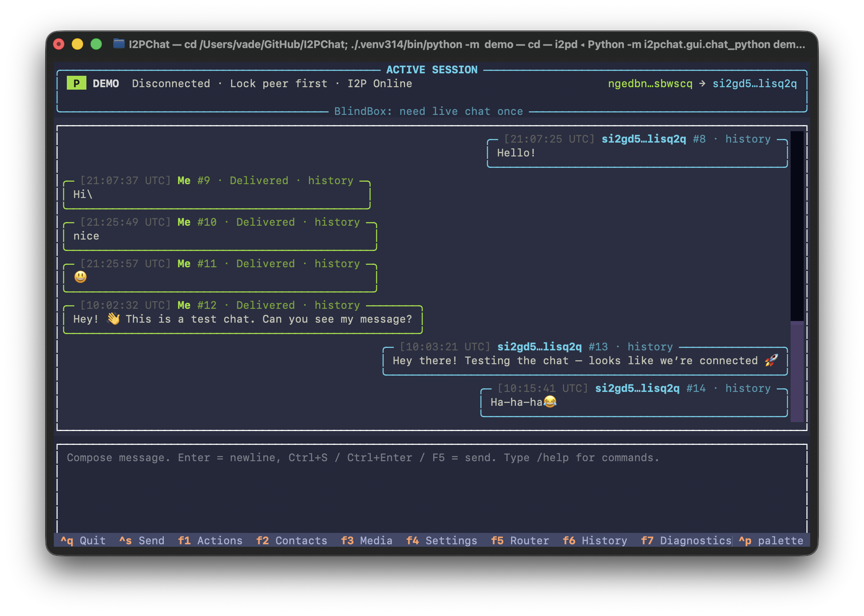Open the f1 Actions menu
This screenshot has height=616, width=864.
click(210, 541)
